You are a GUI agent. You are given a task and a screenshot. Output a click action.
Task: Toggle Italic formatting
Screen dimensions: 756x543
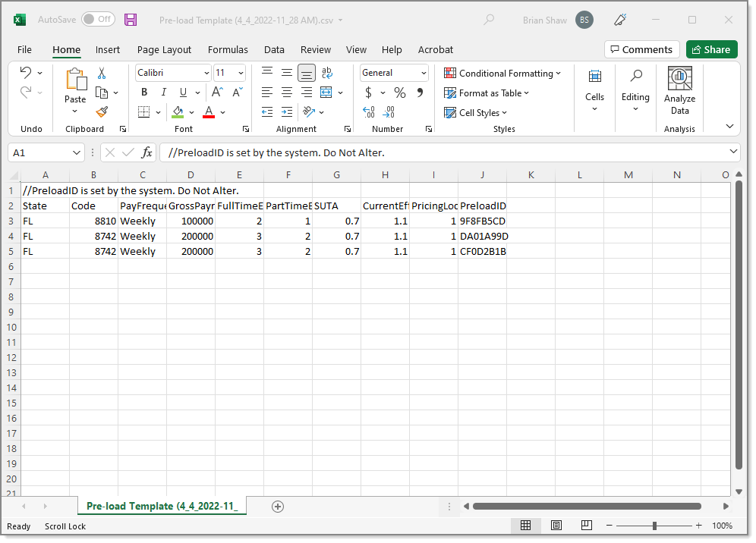click(x=163, y=93)
